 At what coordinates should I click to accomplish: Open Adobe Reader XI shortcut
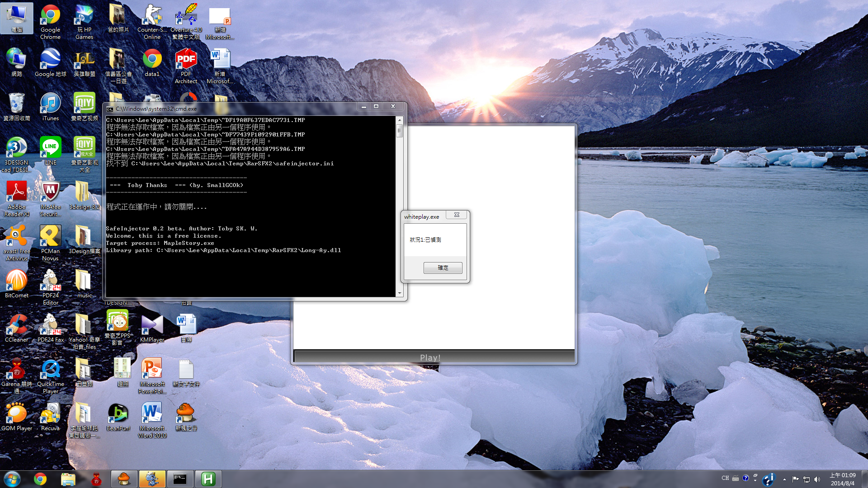pyautogui.click(x=17, y=199)
